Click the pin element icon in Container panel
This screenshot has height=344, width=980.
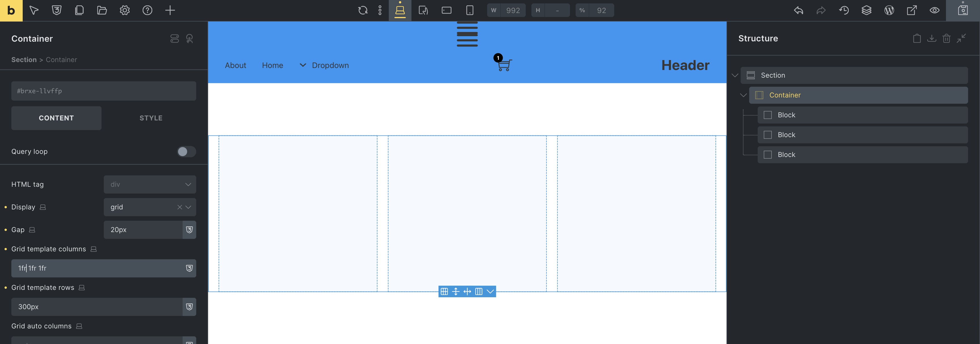point(189,38)
